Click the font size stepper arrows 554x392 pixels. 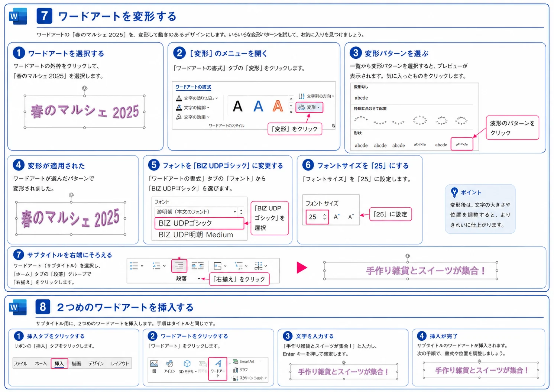coord(324,217)
